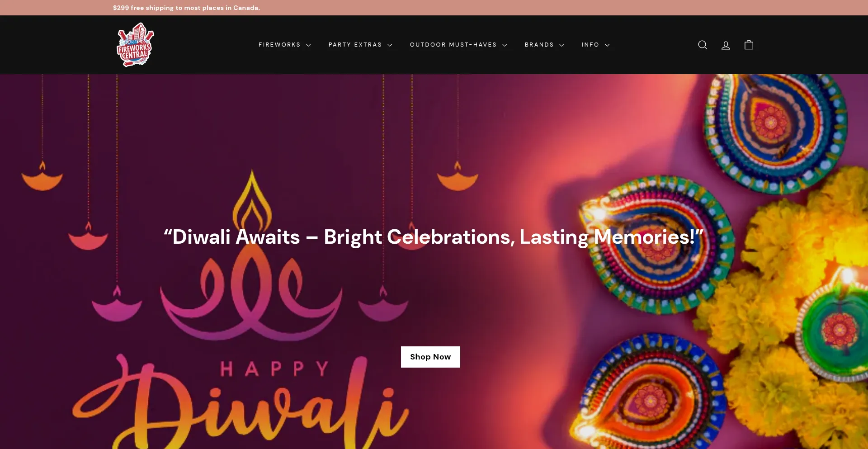Expand the chevron beside BRANDS
This screenshot has height=449, width=868.
pos(561,45)
